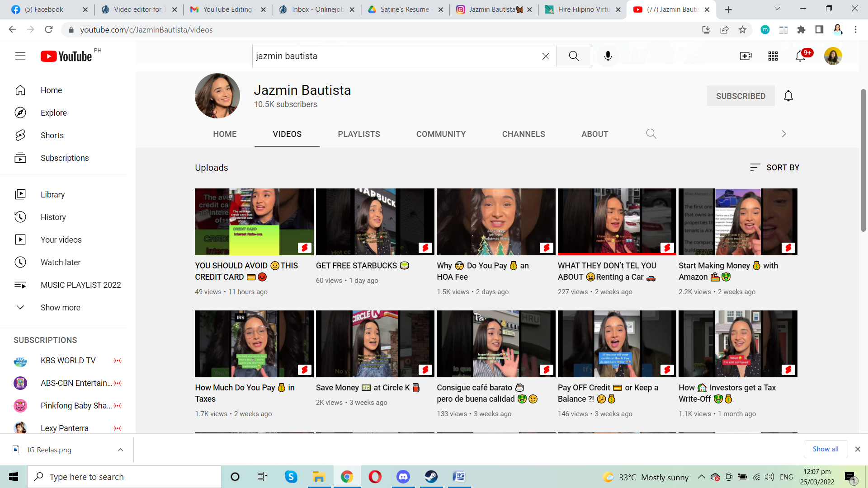This screenshot has width=868, height=488.
Task: Switch to the COMMUNITY tab
Action: click(441, 134)
